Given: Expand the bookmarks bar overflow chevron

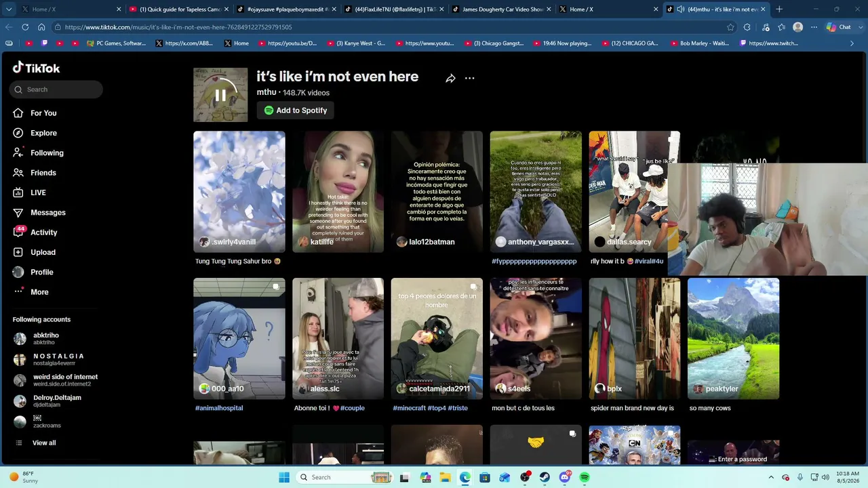Looking at the screenshot, I should (852, 43).
